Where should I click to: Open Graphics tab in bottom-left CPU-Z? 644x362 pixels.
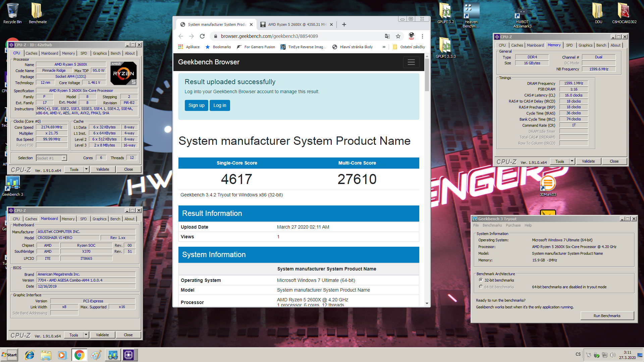pos(100,219)
